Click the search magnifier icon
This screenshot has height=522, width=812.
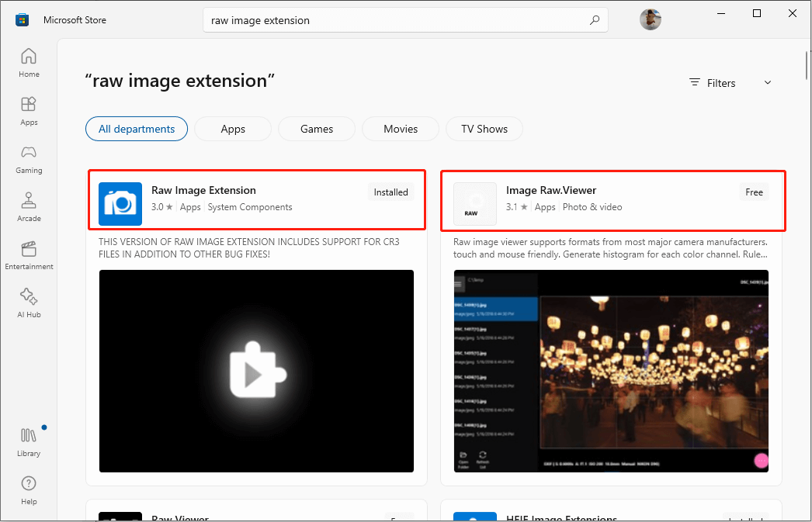pos(595,20)
